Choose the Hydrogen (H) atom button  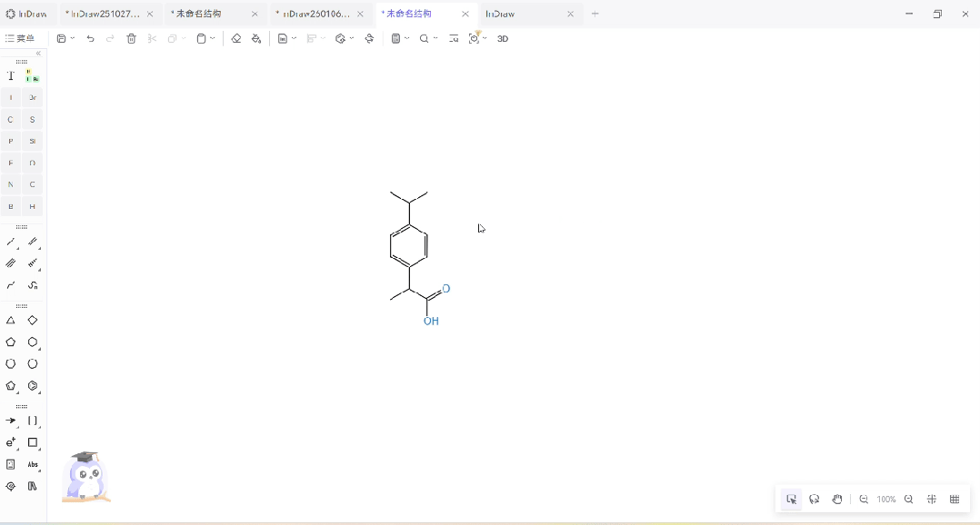(33, 206)
